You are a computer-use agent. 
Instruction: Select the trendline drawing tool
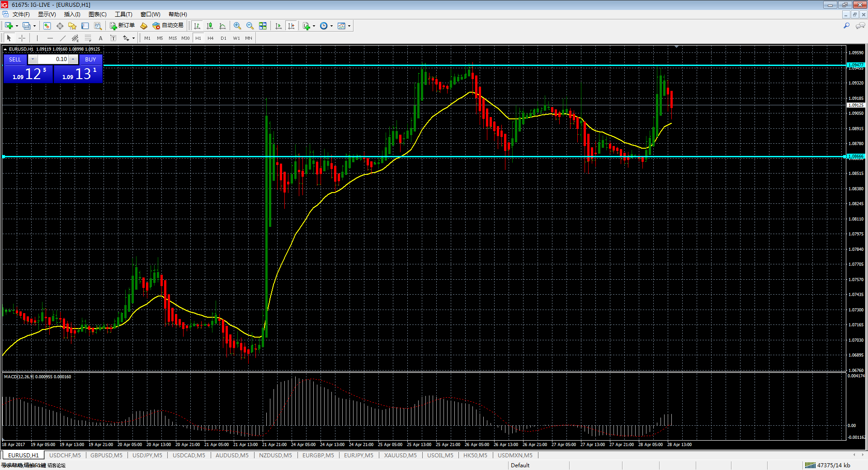62,38
